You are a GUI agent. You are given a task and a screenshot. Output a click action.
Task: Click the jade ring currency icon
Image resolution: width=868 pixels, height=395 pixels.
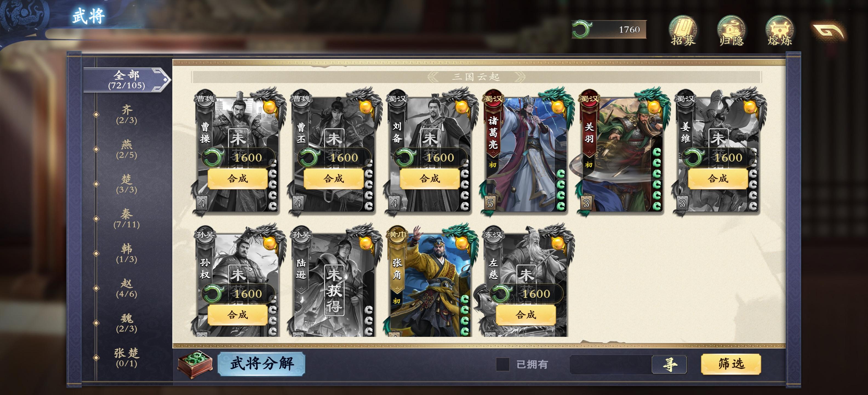[x=582, y=29]
